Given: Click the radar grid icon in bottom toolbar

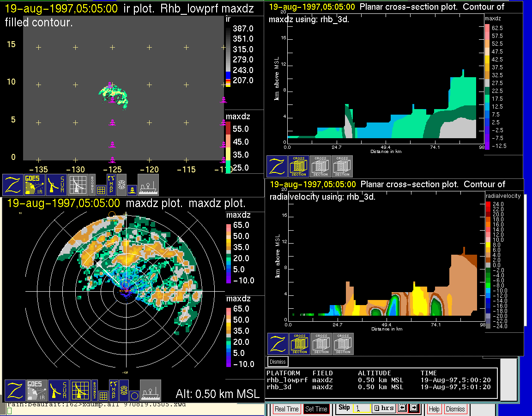Looking at the screenshot, I should (80, 391).
